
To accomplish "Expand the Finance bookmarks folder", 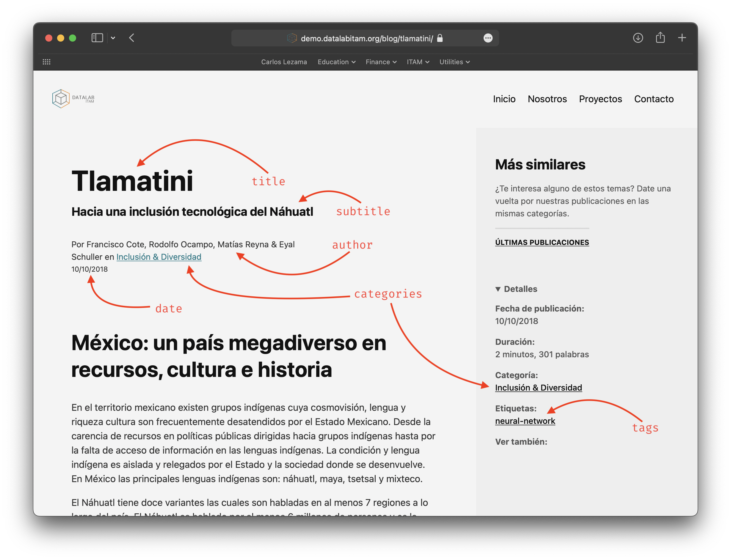I will pos(381,62).
